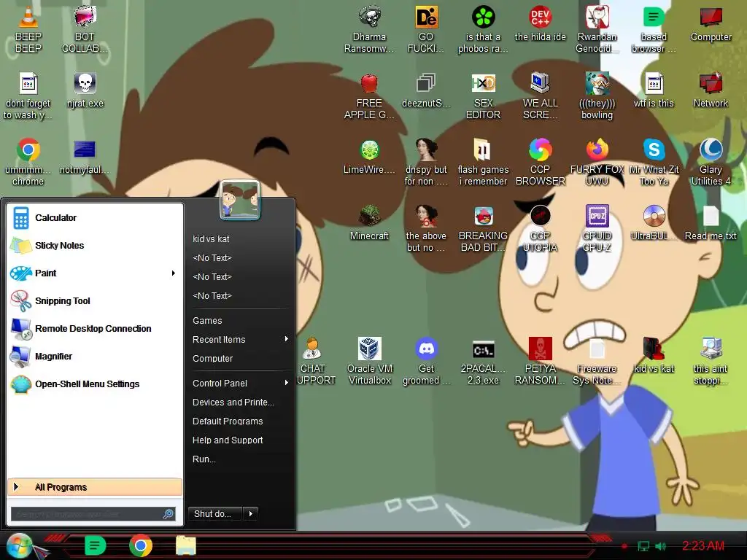Expand the Paint jump list arrow
This screenshot has width=747, height=560.
point(174,273)
